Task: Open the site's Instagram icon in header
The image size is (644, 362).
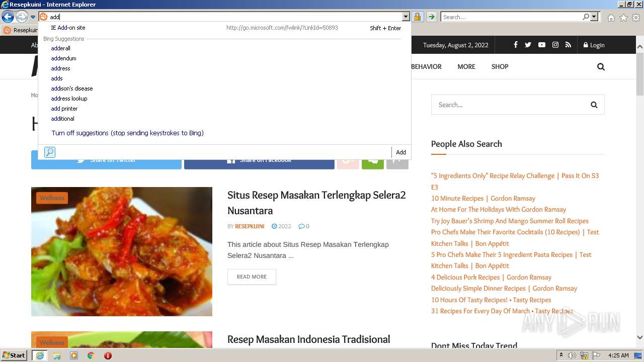Action: click(555, 45)
